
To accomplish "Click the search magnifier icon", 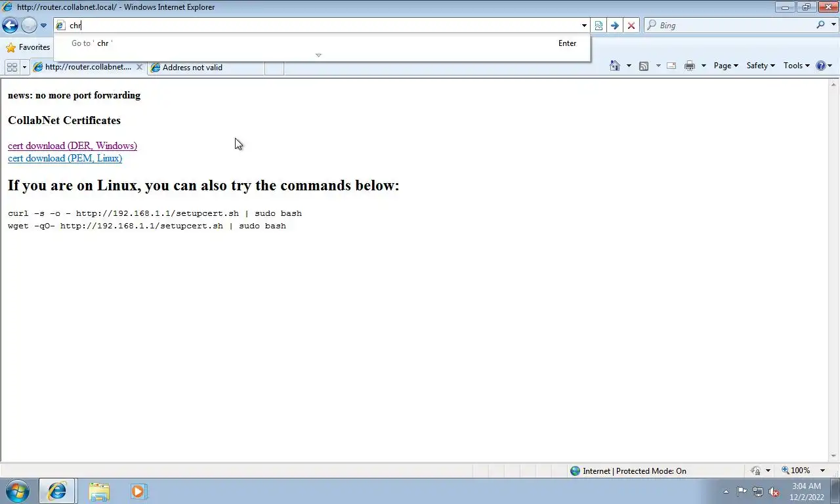I will pyautogui.click(x=820, y=25).
